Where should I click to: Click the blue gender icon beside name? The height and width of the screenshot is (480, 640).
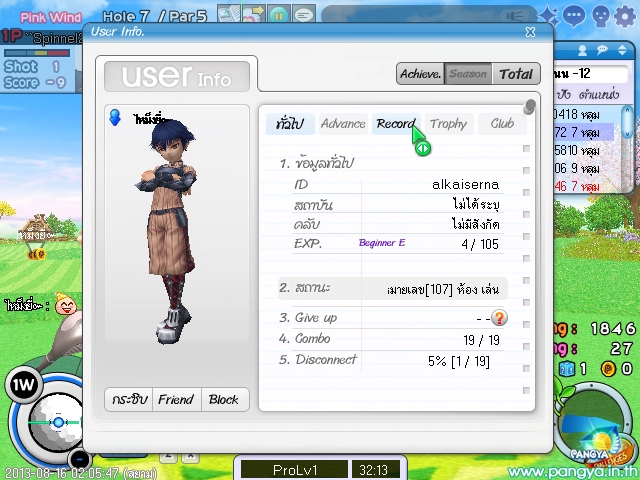(115, 118)
